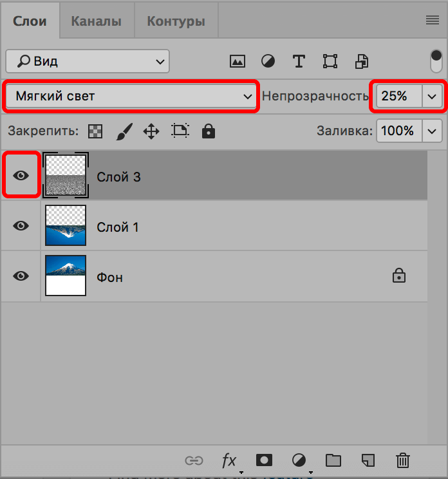Hide the Слой 3 layer
The image size is (448, 479).
click(x=21, y=175)
